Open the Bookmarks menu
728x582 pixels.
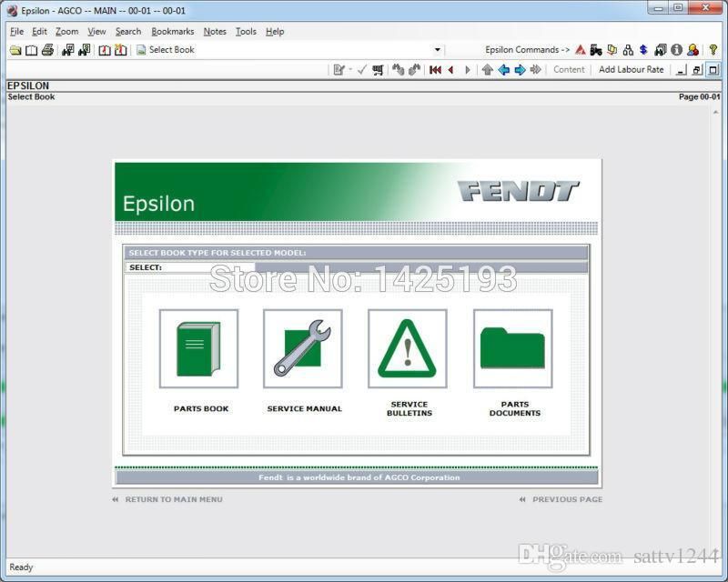[173, 31]
